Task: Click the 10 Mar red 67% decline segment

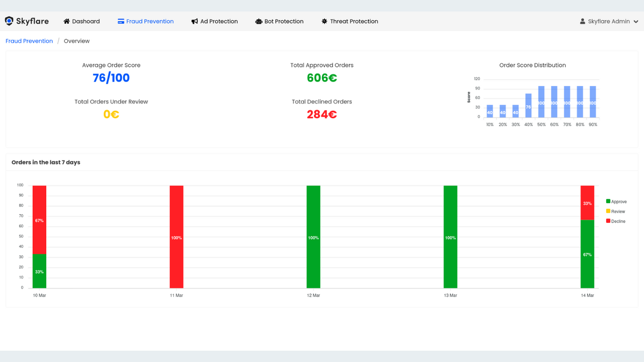Action: pyautogui.click(x=39, y=220)
